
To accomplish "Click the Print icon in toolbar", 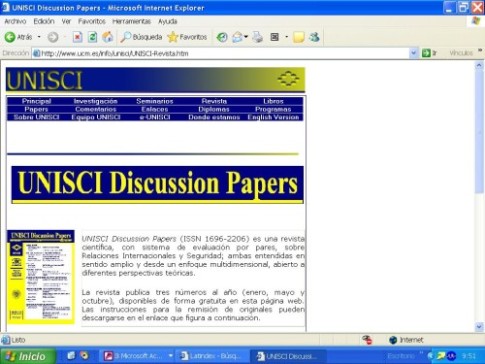I will pyautogui.click(x=257, y=37).
